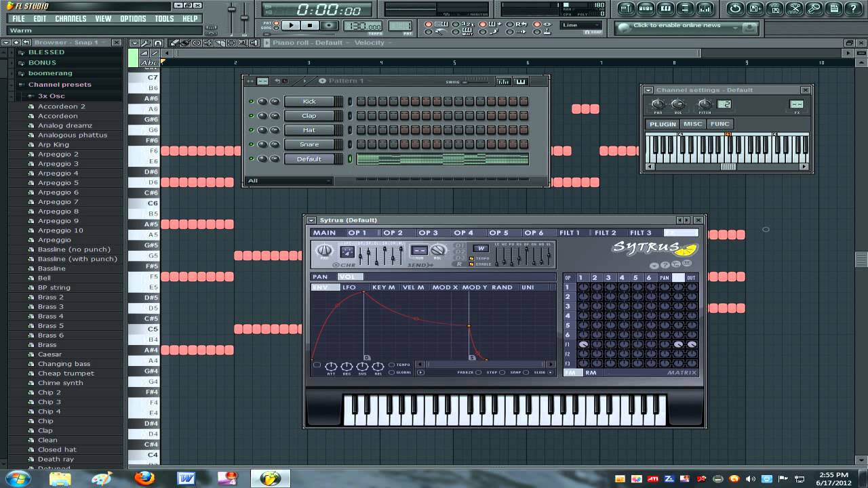Open graph editor icon in step sequencer
Viewport: 868px width, 488px height.
coord(502,81)
